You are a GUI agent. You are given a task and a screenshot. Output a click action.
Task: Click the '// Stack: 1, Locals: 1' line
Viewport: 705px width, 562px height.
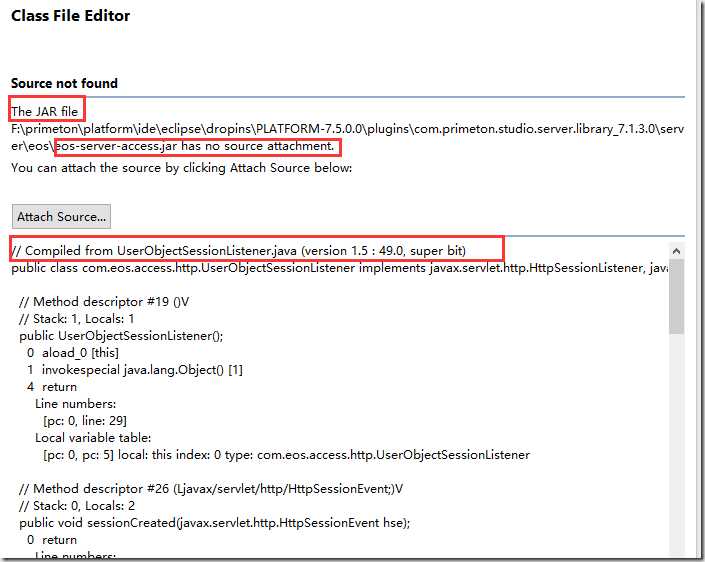coord(76,319)
